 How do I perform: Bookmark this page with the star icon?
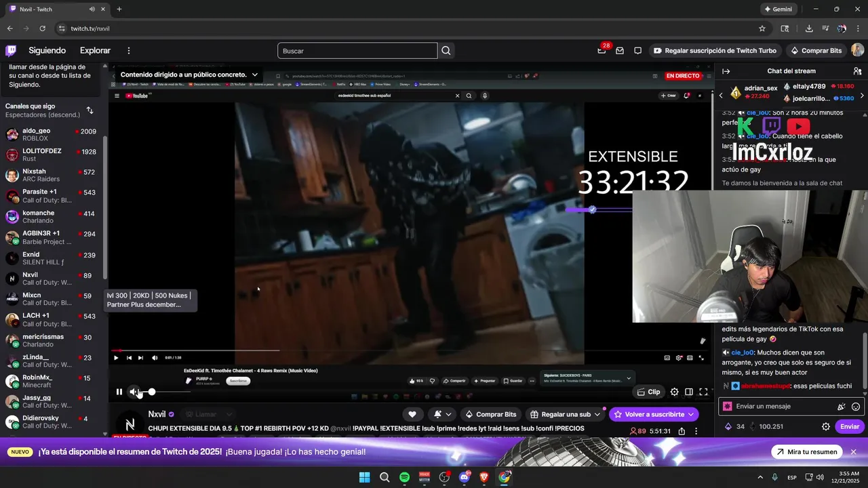click(762, 28)
